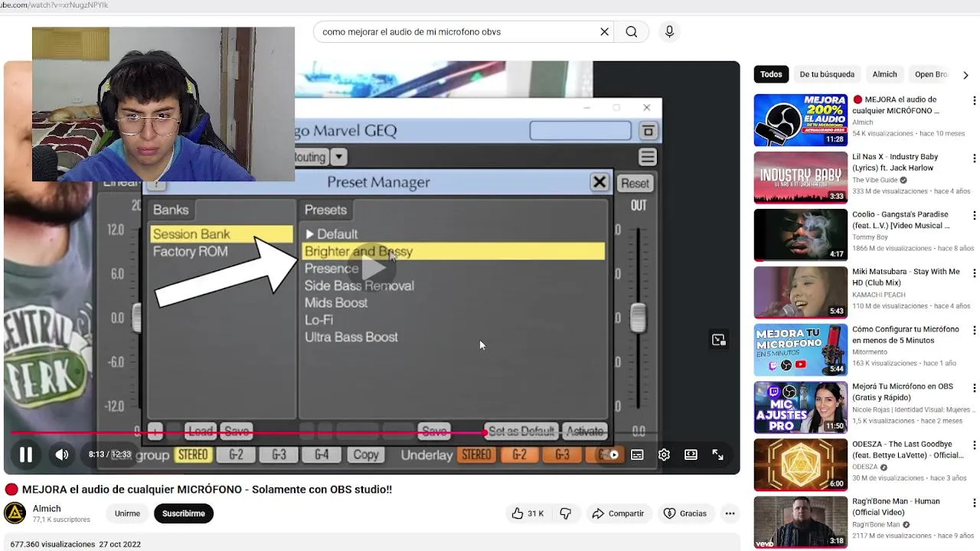Image resolution: width=980 pixels, height=551 pixels.
Task: Click the video end-screen cards icon
Action: click(718, 340)
